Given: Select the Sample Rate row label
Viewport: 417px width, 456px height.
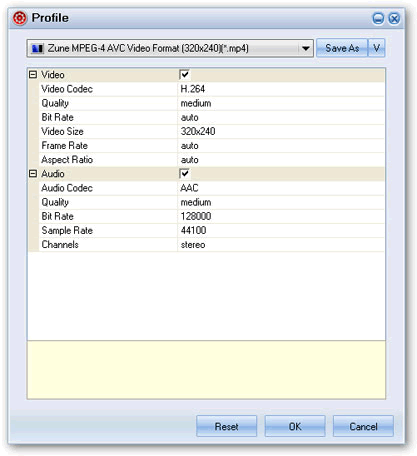Looking at the screenshot, I should 67,230.
